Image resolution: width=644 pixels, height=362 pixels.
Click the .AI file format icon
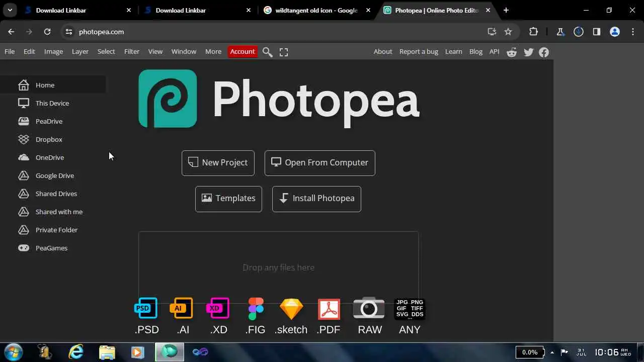tap(182, 308)
